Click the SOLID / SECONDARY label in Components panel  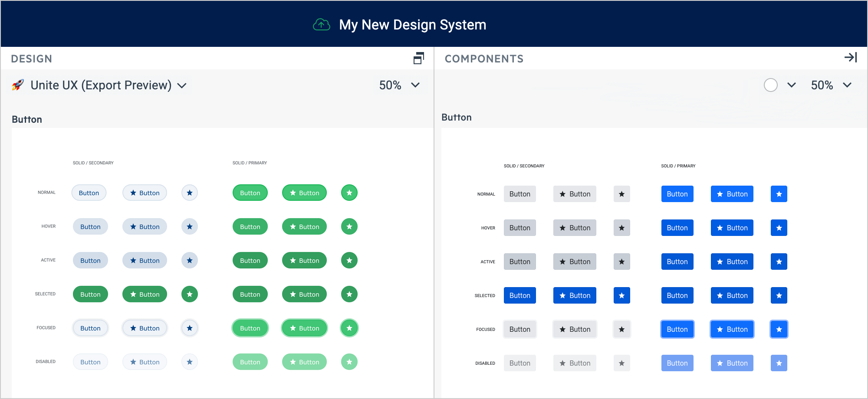pyautogui.click(x=524, y=166)
